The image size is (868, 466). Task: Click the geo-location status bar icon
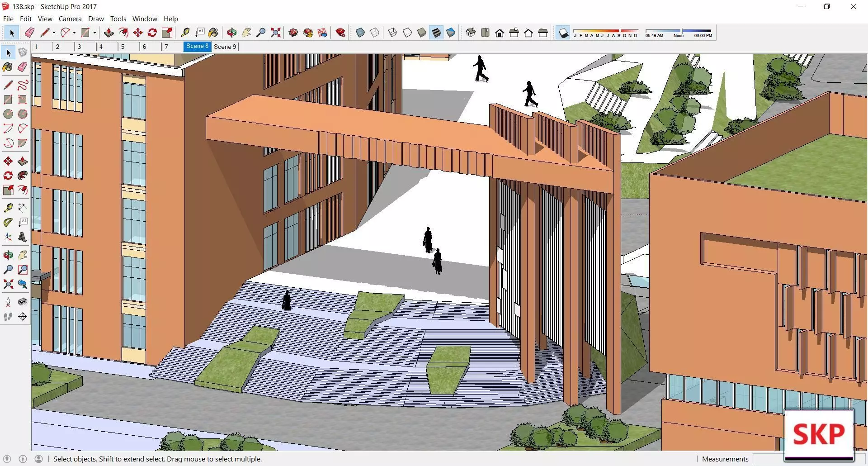pos(7,459)
